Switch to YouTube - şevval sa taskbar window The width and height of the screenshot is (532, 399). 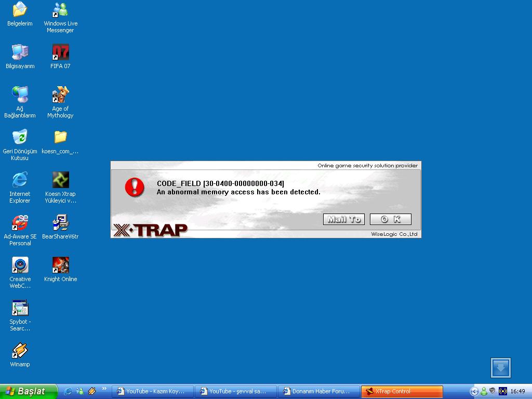tap(236, 391)
